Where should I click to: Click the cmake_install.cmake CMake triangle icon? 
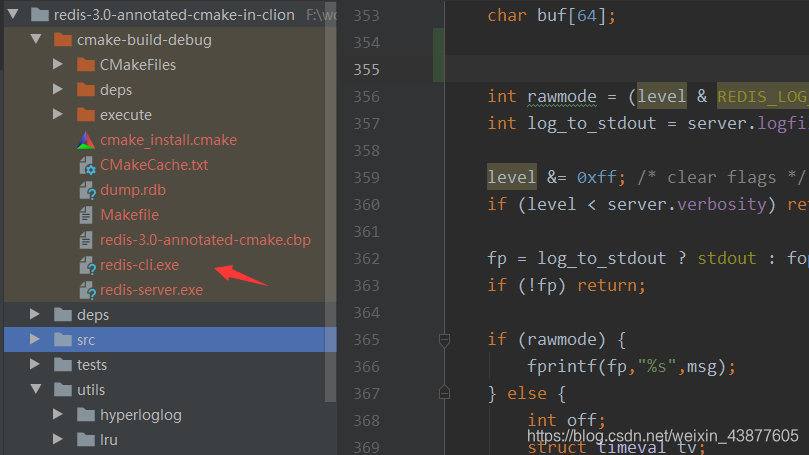point(86,140)
